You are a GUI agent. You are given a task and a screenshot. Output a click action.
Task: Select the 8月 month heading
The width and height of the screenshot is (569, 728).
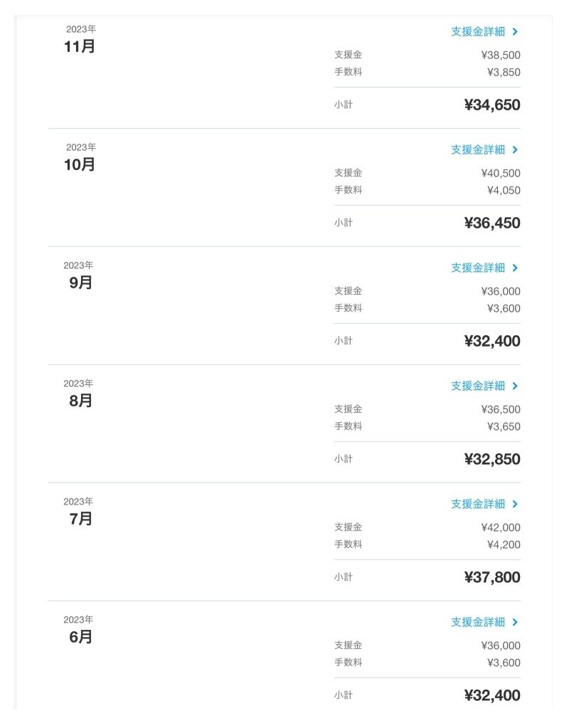coord(81,401)
